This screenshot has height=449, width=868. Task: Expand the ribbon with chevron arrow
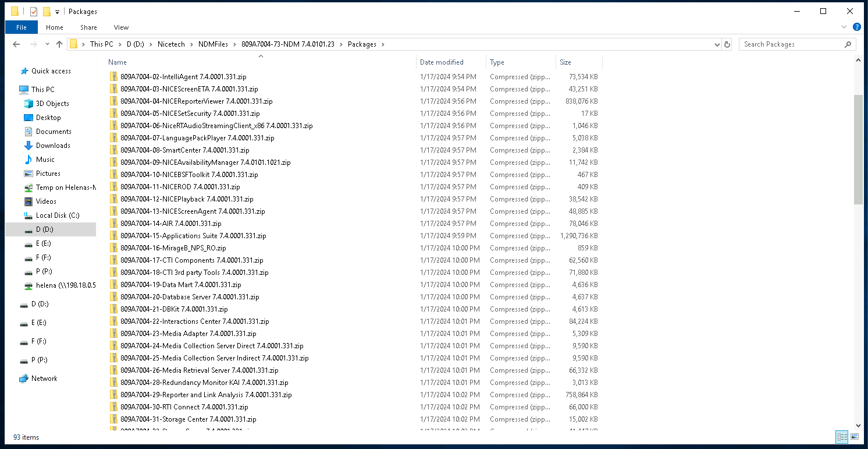(x=844, y=27)
